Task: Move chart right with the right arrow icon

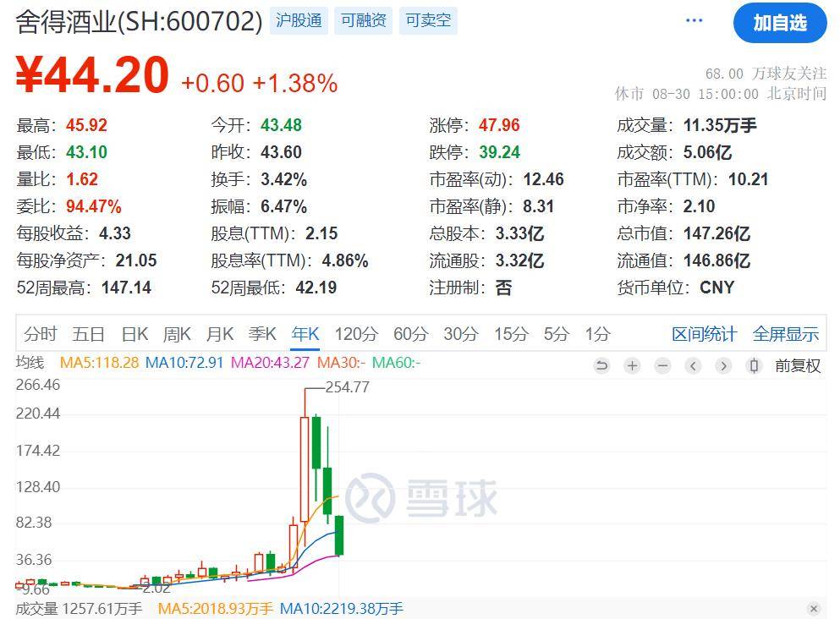Action: tap(724, 365)
